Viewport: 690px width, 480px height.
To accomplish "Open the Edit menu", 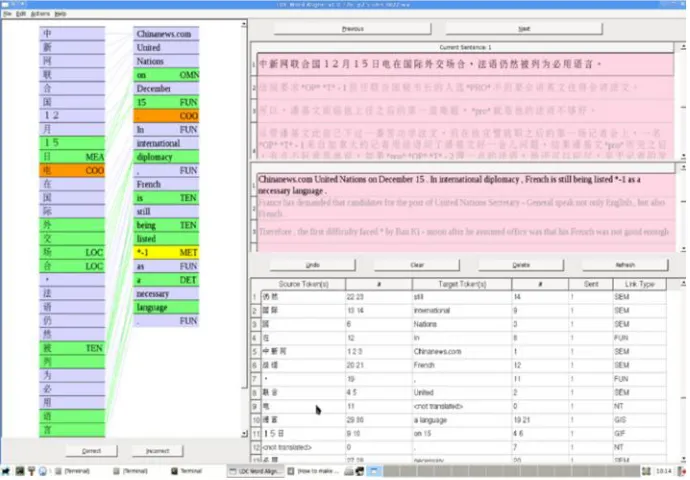I will tap(21, 14).
